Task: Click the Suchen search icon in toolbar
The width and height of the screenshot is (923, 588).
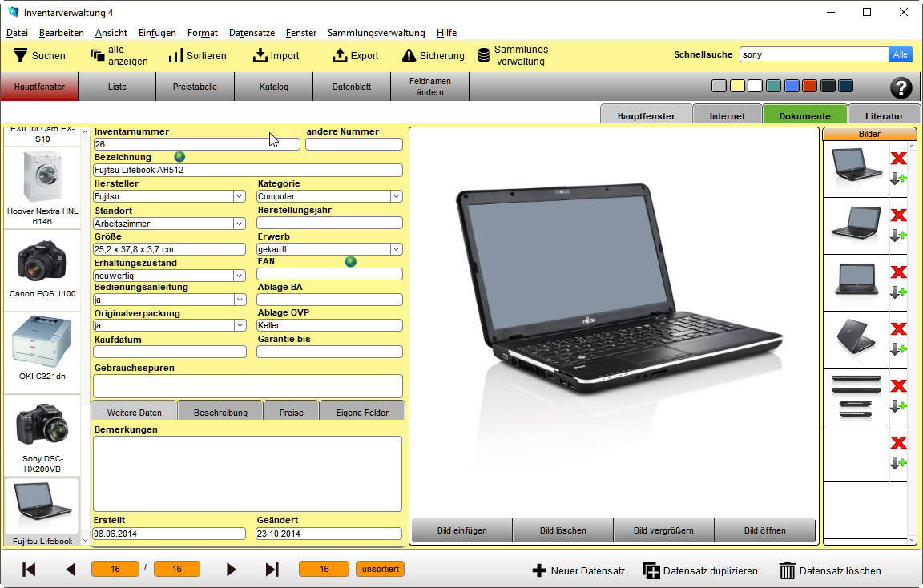Action: click(x=20, y=56)
